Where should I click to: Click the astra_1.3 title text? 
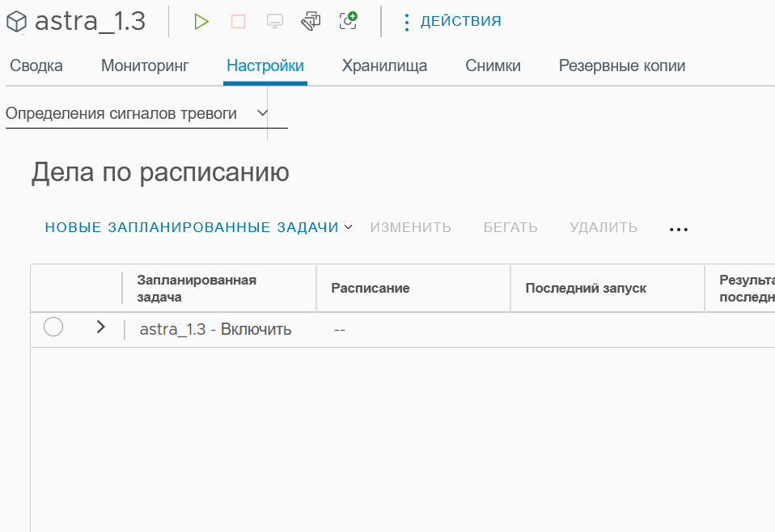[x=90, y=21]
